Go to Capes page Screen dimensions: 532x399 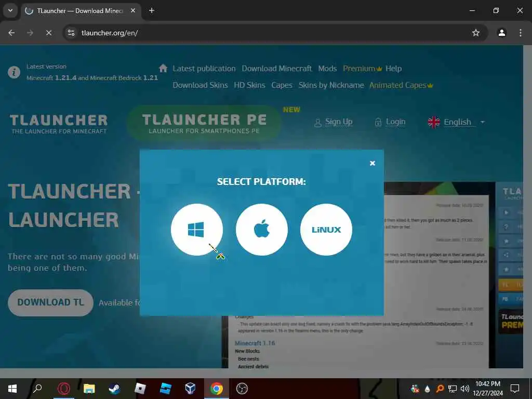(x=282, y=85)
